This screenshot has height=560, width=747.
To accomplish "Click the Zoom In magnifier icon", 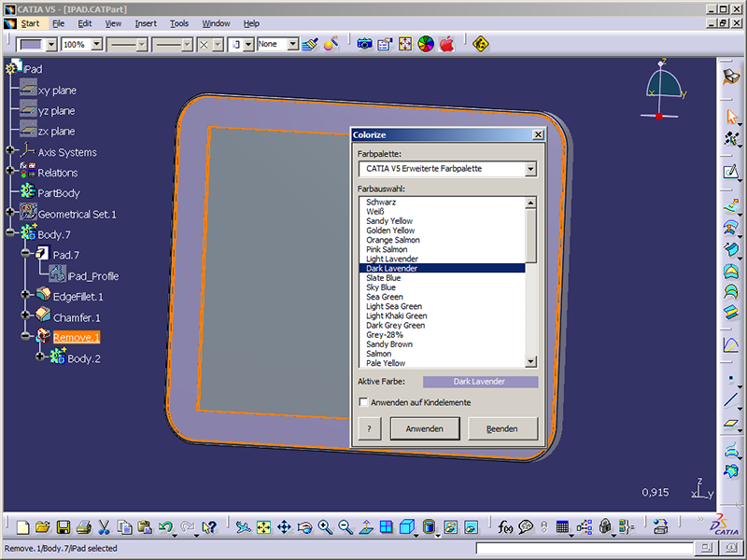I will (325, 526).
